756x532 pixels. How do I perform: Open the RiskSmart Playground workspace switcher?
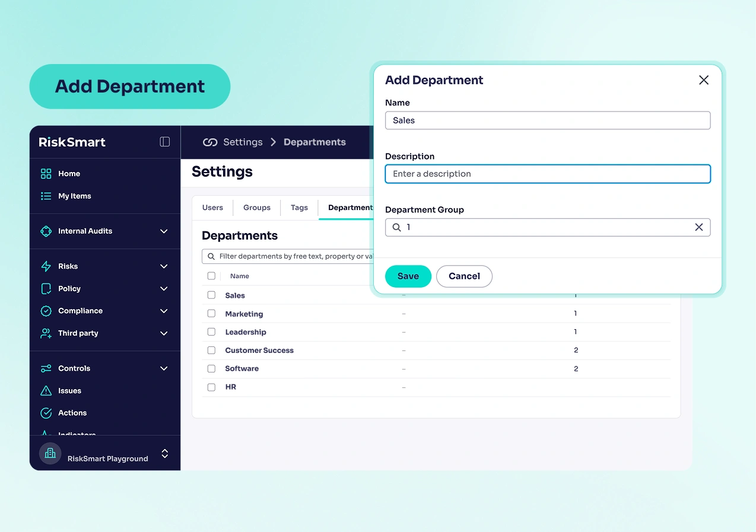coord(164,454)
